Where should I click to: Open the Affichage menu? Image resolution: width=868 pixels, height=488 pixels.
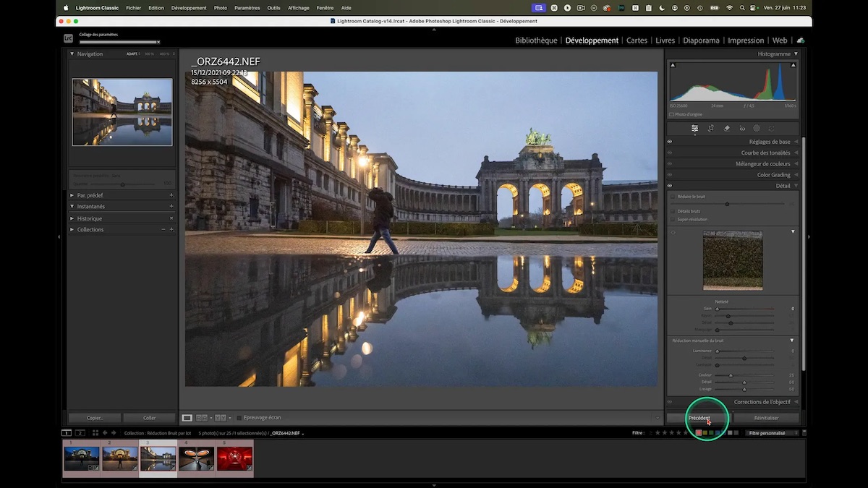point(298,8)
